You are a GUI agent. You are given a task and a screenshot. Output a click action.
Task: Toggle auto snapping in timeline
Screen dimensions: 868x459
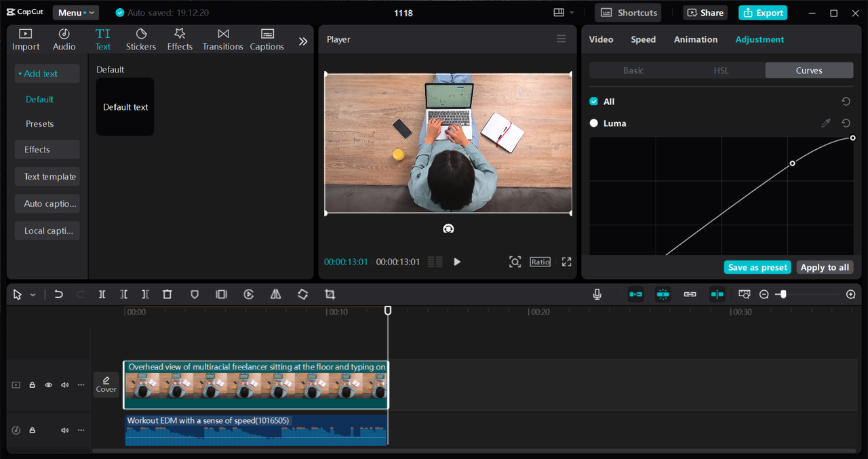coord(663,294)
